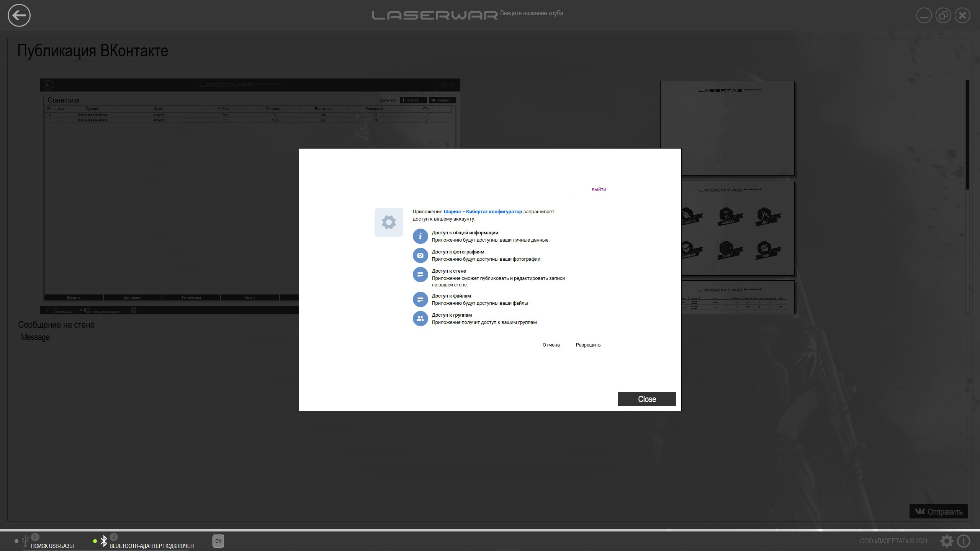This screenshot has height=551, width=980.
Task: Click the photos access camera icon
Action: coord(420,255)
